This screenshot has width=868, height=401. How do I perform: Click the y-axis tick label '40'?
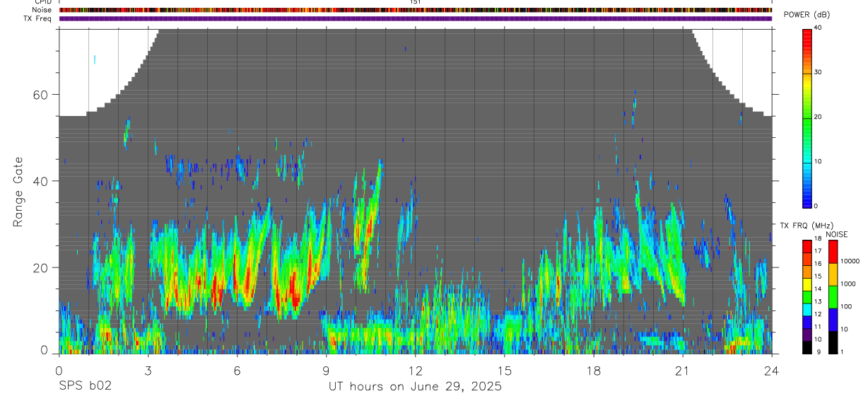[x=40, y=181]
